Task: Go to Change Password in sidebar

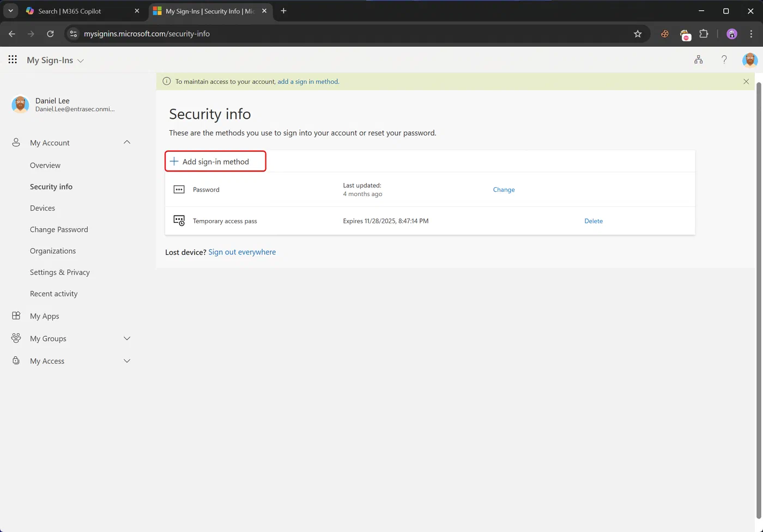Action: pos(59,229)
